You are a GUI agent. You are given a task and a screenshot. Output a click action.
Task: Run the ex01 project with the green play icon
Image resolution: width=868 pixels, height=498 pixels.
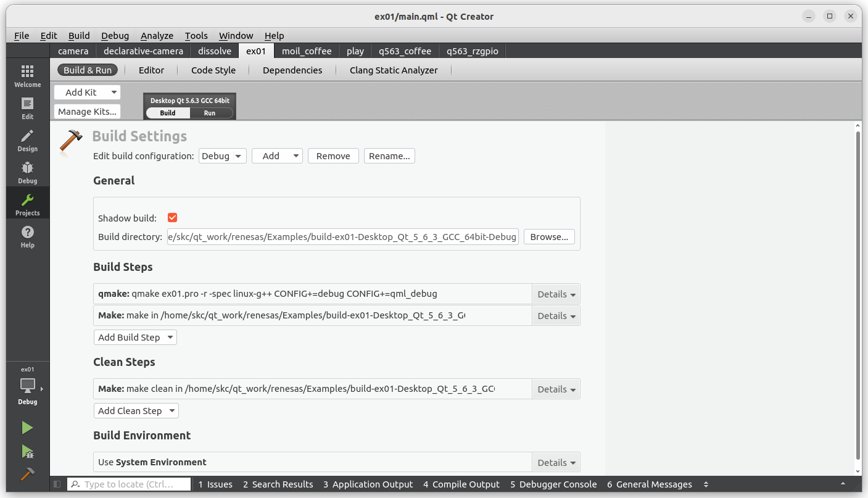(27, 427)
